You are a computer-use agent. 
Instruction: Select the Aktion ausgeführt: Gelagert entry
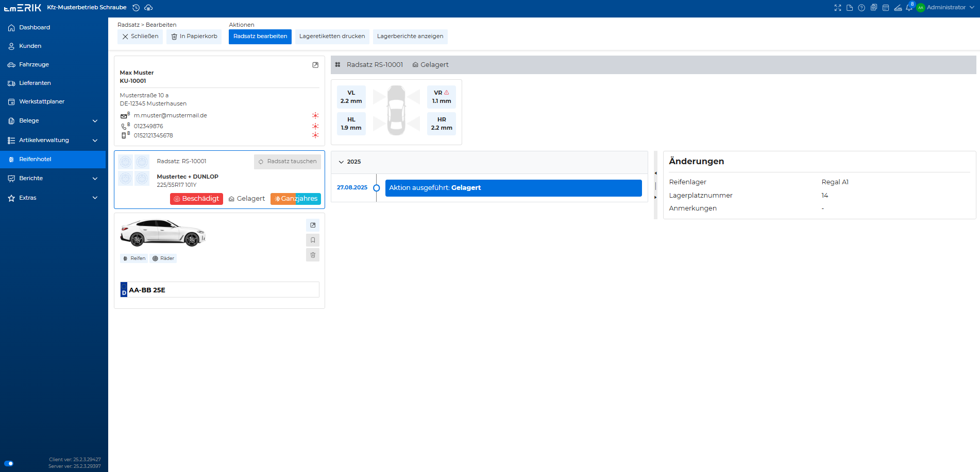tap(514, 188)
